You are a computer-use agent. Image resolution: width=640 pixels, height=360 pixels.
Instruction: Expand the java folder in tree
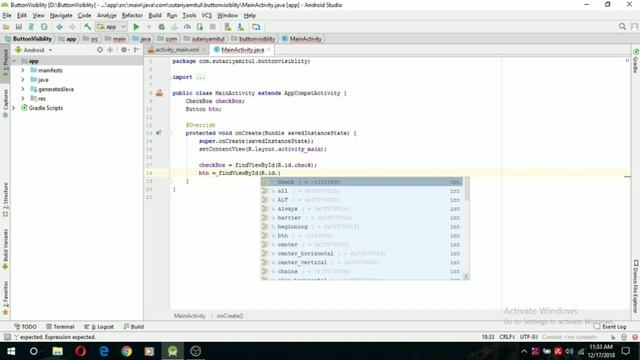tap(23, 80)
